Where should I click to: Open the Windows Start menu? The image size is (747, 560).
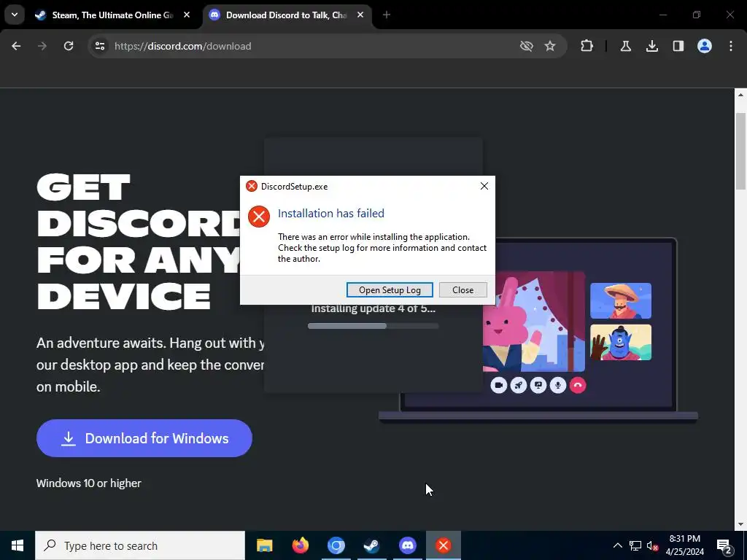pos(18,545)
